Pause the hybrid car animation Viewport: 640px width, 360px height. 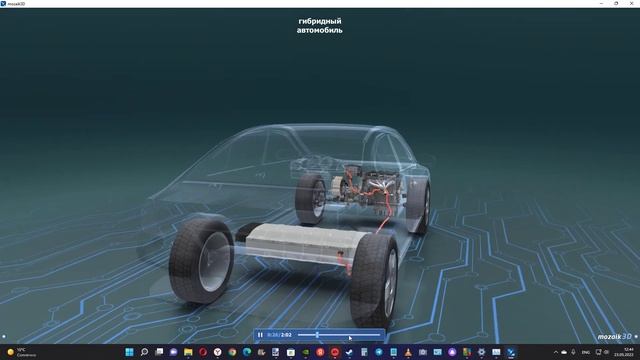[x=260, y=335]
